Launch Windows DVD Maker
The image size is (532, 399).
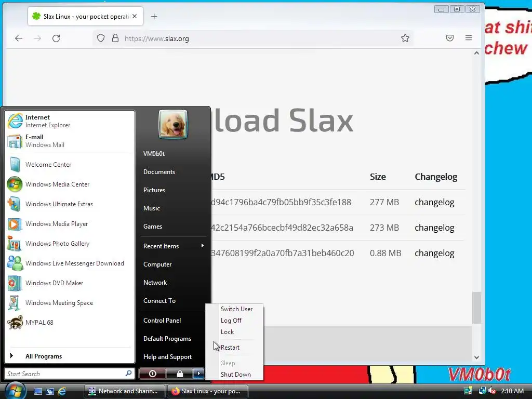click(x=70, y=283)
